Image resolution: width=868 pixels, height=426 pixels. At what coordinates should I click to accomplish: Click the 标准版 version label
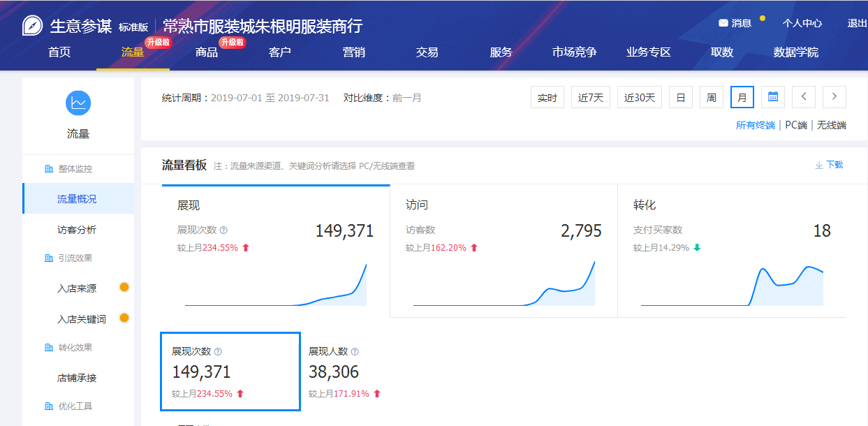pyautogui.click(x=133, y=27)
